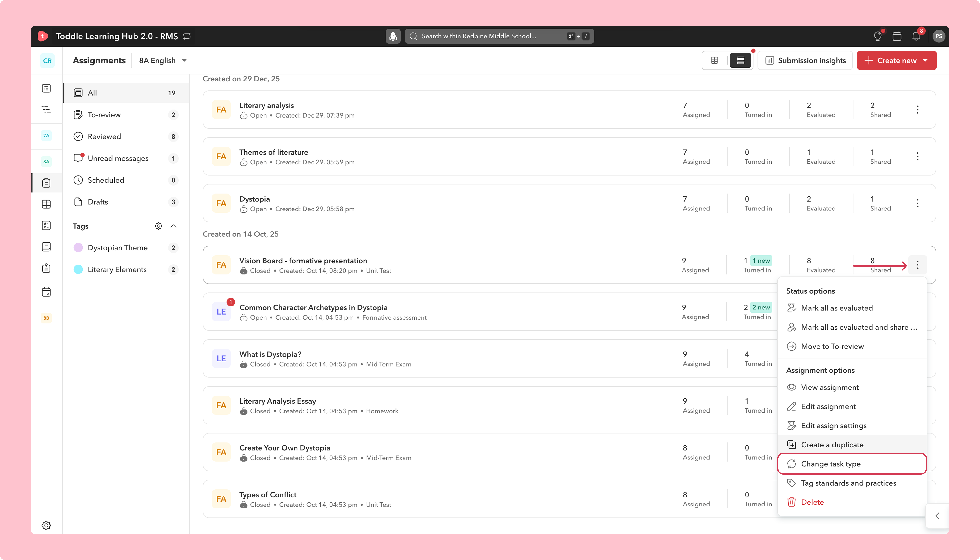The image size is (980, 560).
Task: Switch to grid table view
Action: pos(715,60)
